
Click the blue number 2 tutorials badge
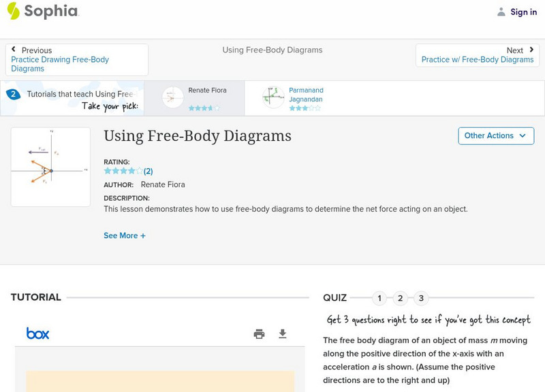click(13, 95)
